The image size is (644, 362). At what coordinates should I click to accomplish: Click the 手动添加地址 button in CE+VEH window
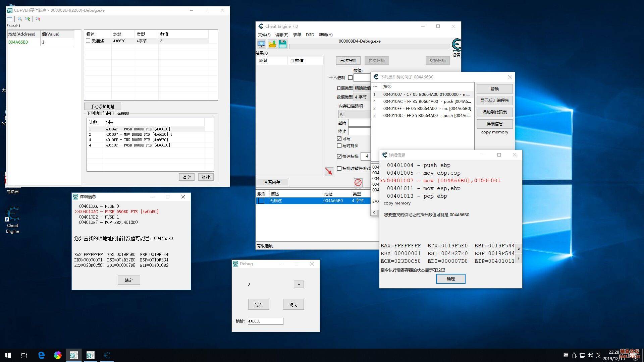pos(102,107)
